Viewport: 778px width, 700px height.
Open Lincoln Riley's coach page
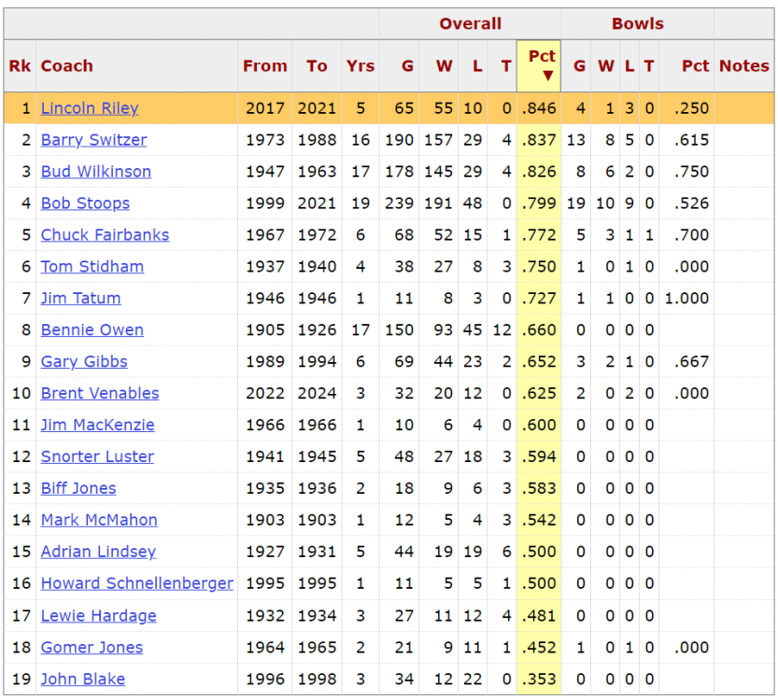[x=90, y=108]
